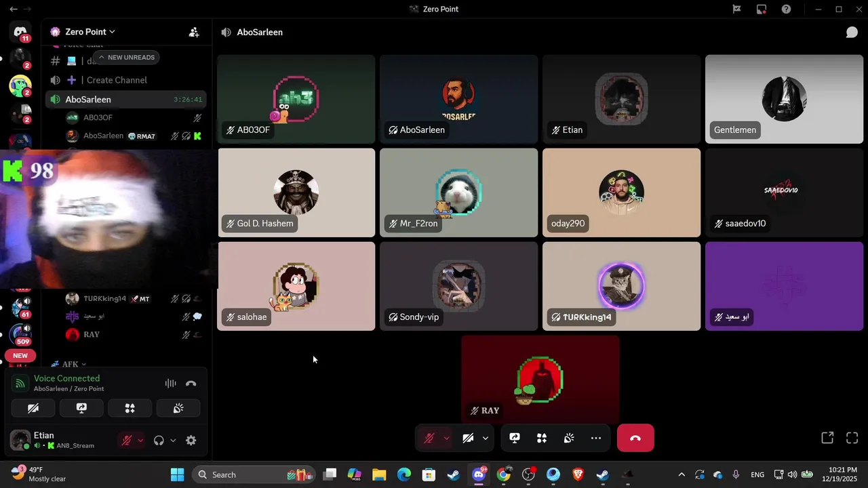Focus the oday290 video tile

coord(621,192)
